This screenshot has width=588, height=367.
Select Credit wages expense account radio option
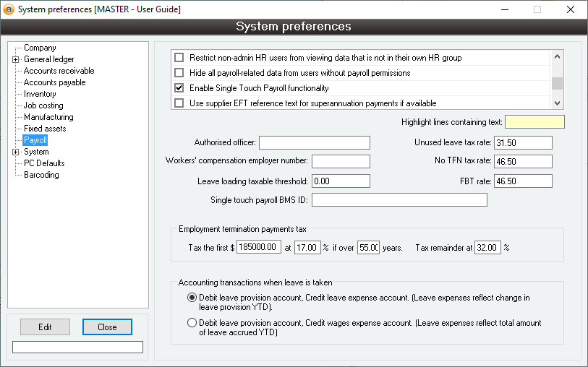(x=192, y=323)
